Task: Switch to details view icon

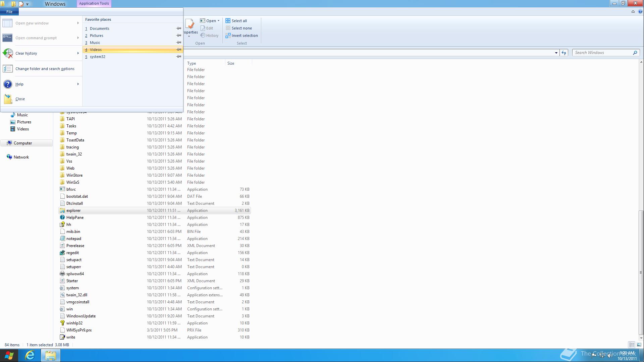Action: (x=632, y=345)
